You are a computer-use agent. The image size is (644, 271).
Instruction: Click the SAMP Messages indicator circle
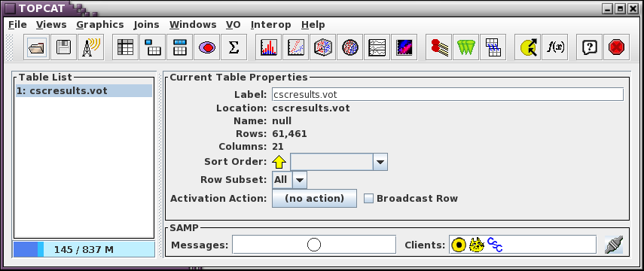(x=314, y=245)
